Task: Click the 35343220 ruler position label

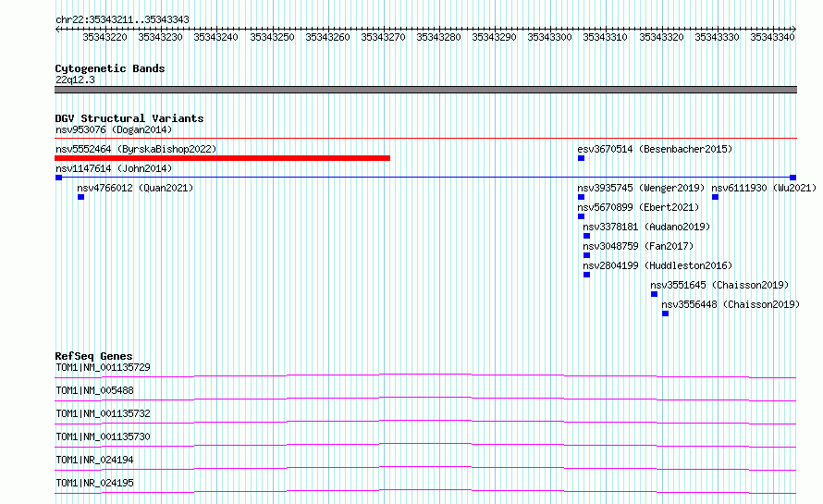Action: click(105, 37)
